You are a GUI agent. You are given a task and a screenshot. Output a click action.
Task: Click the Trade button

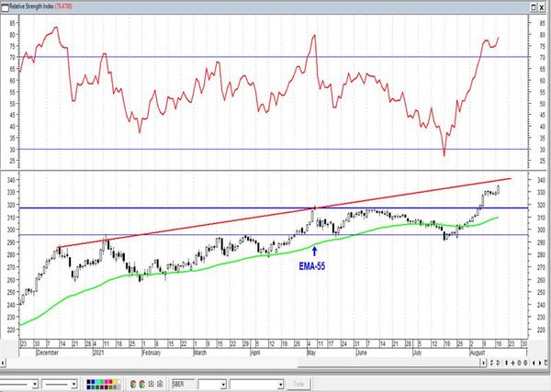point(298,385)
